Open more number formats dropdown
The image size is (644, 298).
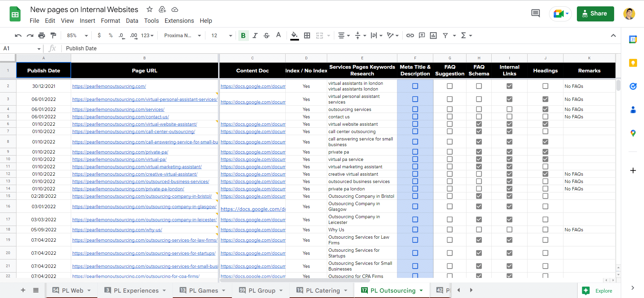point(147,36)
